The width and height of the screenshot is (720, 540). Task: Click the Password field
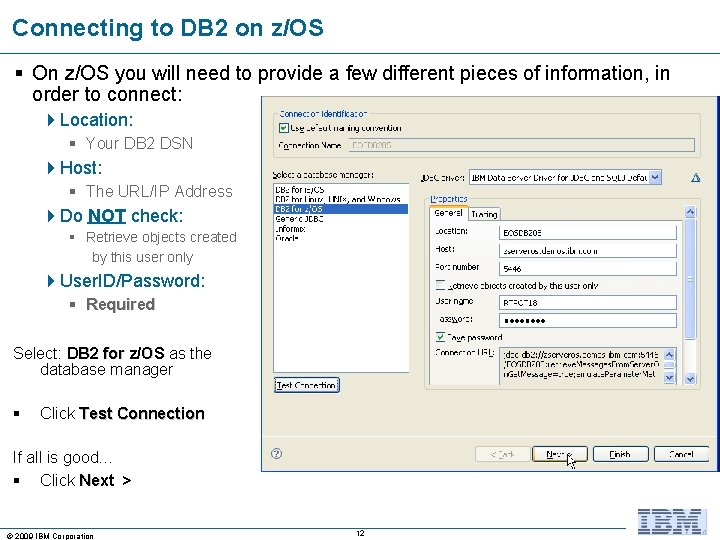coord(588,321)
